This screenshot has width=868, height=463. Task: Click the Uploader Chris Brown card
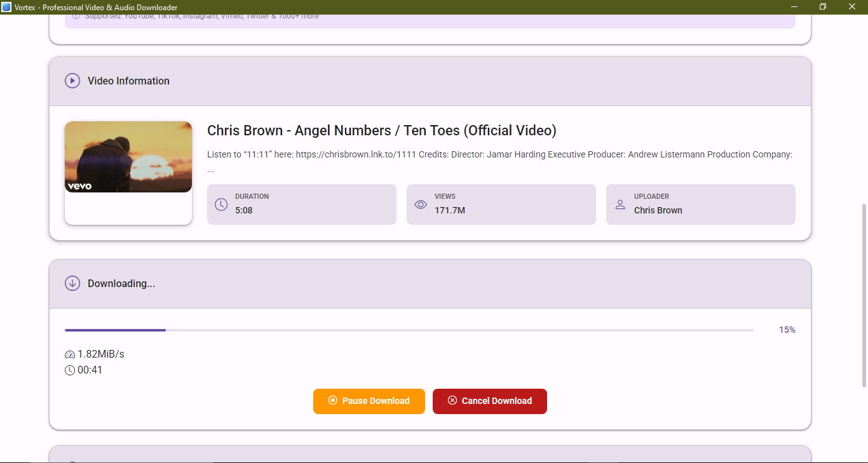[x=701, y=205]
